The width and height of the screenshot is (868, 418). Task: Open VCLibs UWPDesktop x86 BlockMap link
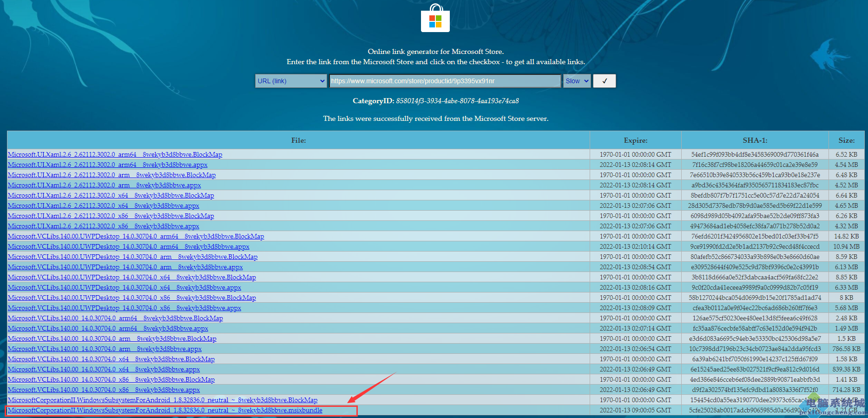tap(132, 298)
